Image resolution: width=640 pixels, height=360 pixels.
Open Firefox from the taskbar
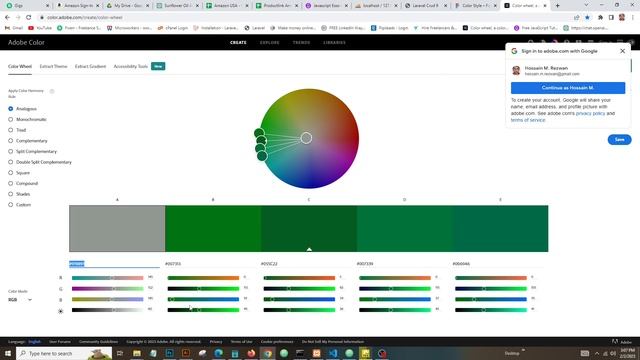pos(251,353)
